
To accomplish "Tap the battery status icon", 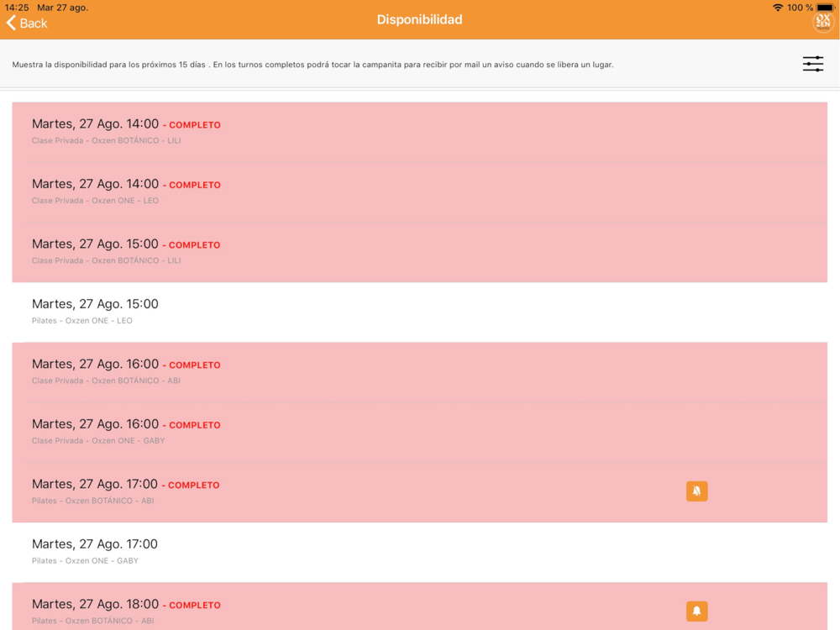I will [x=826, y=8].
